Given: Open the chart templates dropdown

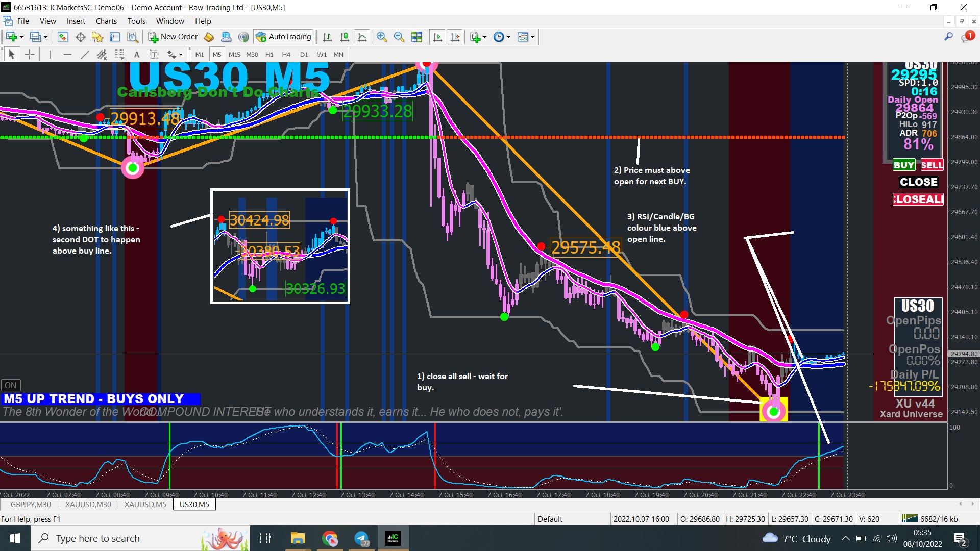Looking at the screenshot, I should [532, 37].
